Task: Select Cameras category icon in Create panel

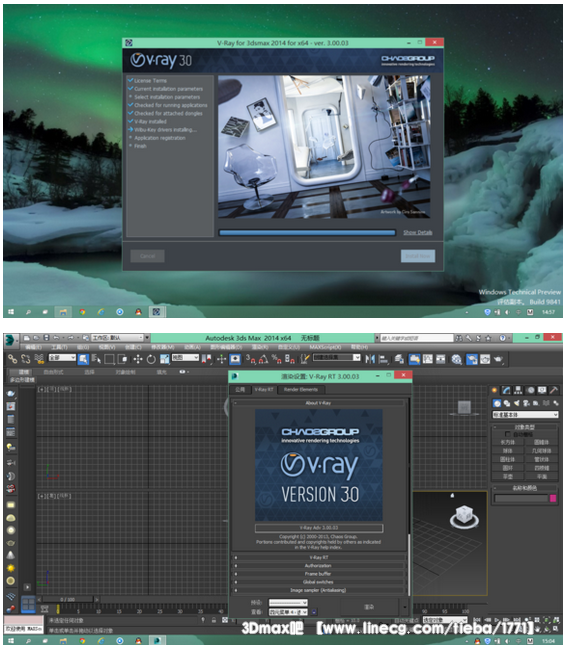Action: coord(526,403)
